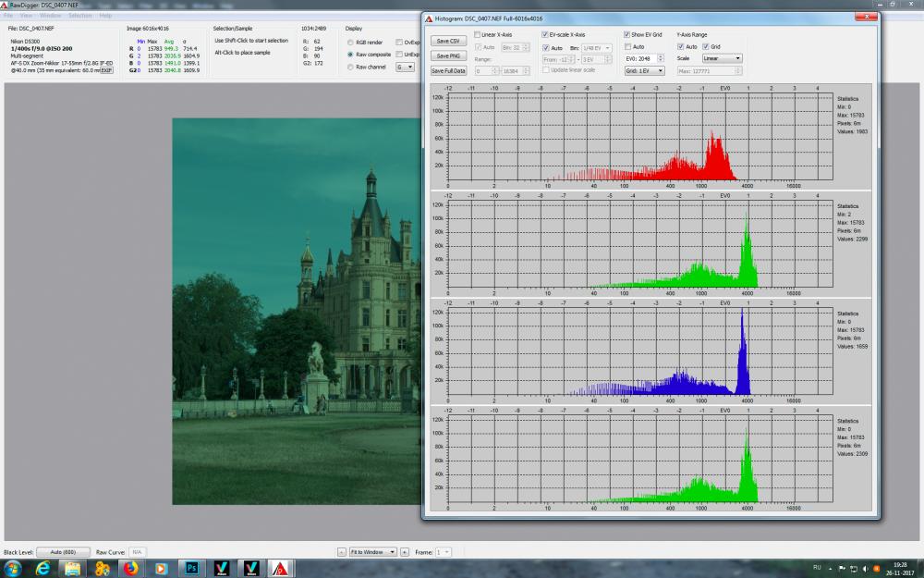Open the Selection menu
The image size is (924, 578).
point(80,16)
